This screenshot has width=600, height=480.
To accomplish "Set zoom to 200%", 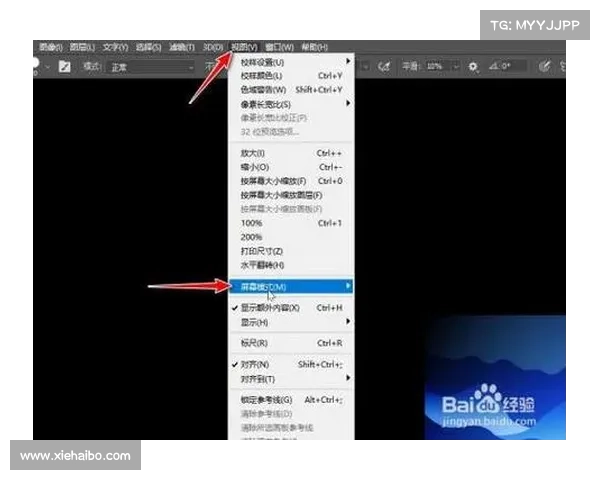I will click(x=291, y=237).
